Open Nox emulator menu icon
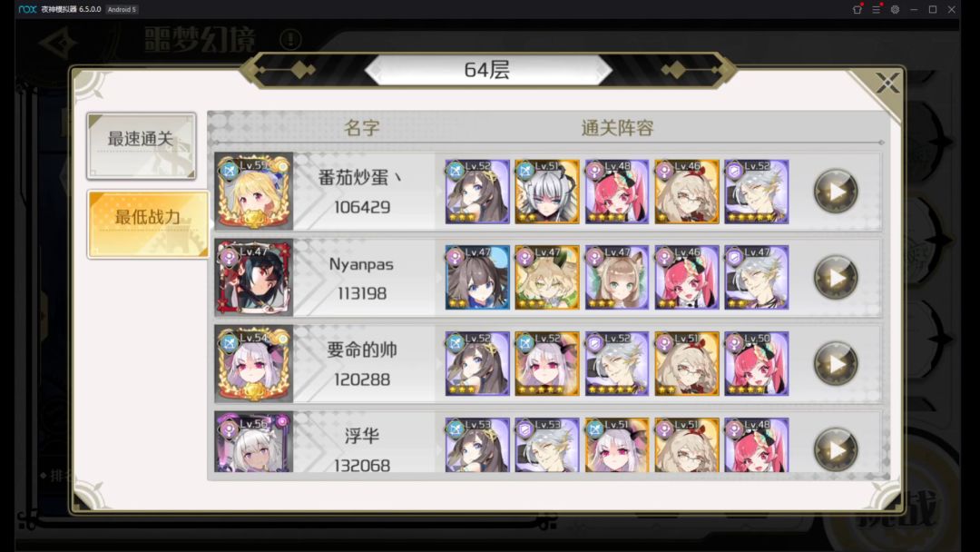980x552 pixels. pos(877,9)
